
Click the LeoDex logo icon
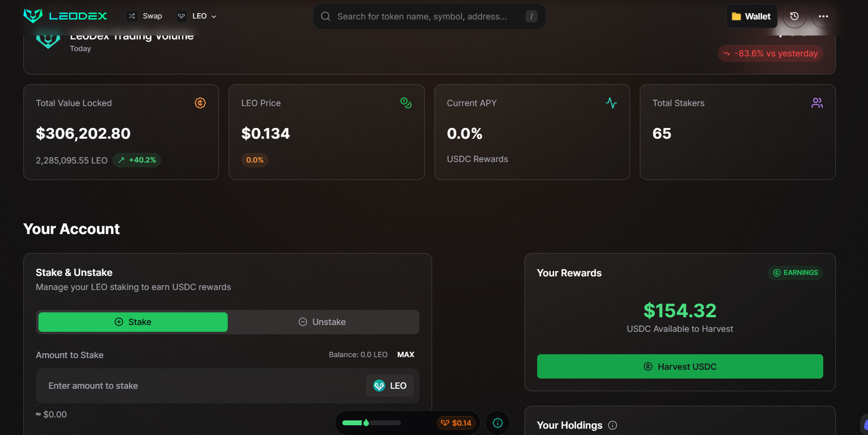[33, 16]
